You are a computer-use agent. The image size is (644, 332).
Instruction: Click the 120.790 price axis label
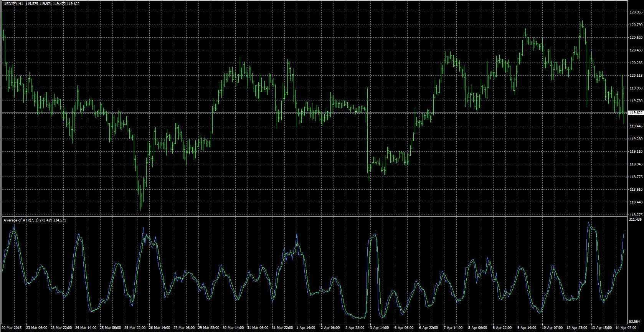pyautogui.click(x=636, y=25)
